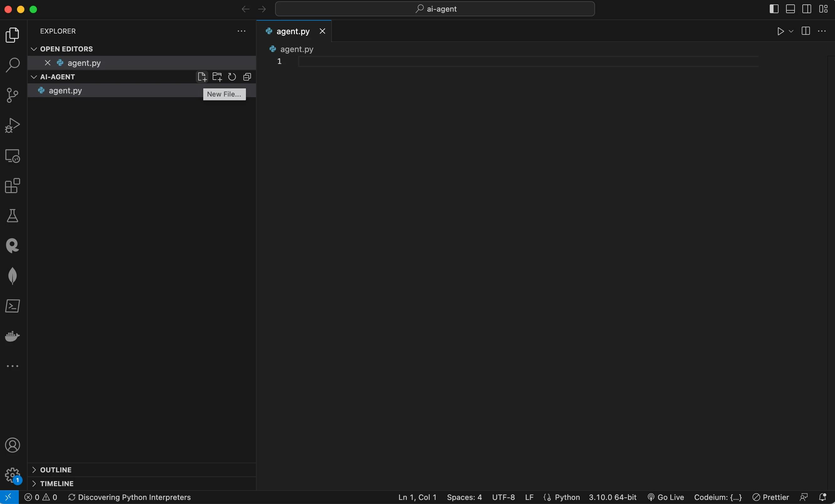Image resolution: width=835 pixels, height=504 pixels.
Task: Click Go Live in status bar
Action: pyautogui.click(x=666, y=497)
